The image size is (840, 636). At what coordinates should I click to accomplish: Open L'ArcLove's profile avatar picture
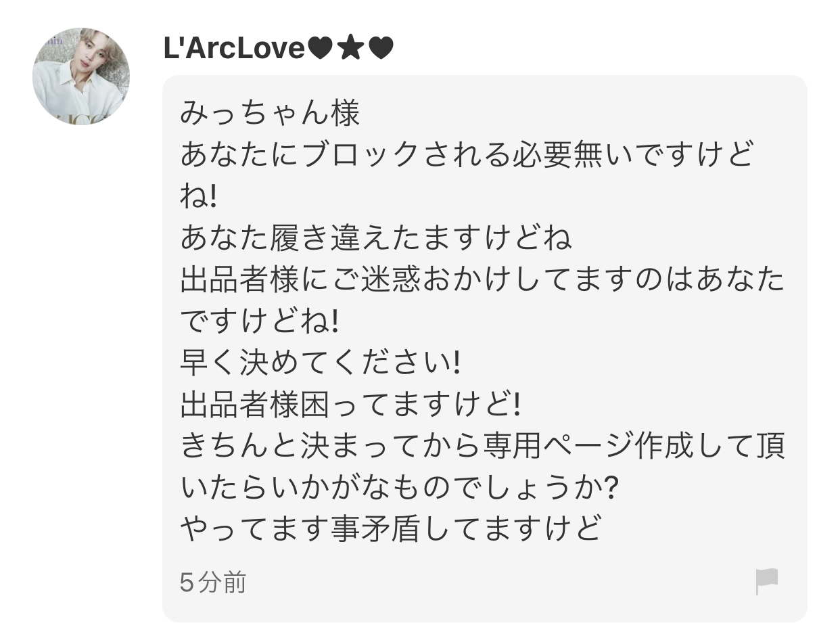[x=81, y=76]
